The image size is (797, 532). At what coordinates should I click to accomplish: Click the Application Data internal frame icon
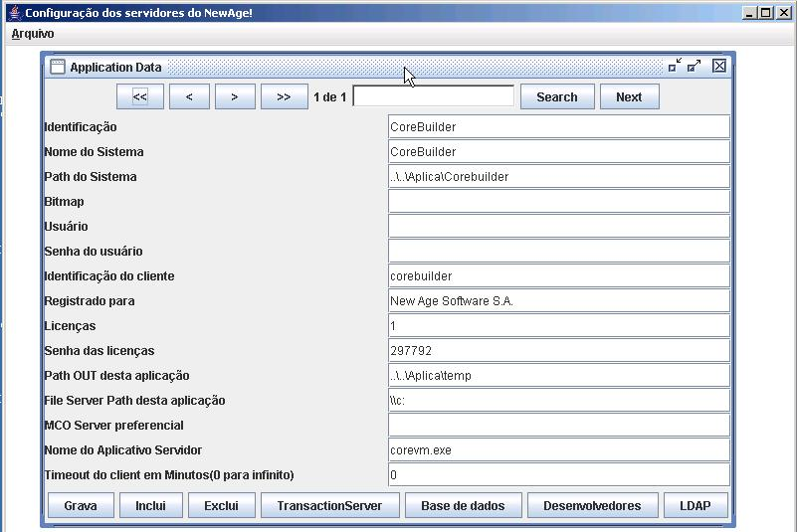58,67
